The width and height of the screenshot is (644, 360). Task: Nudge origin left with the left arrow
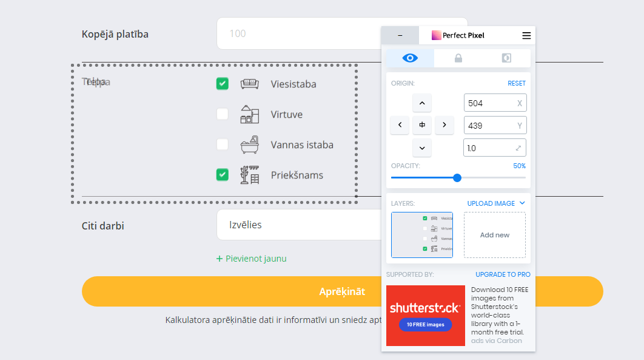(400, 125)
